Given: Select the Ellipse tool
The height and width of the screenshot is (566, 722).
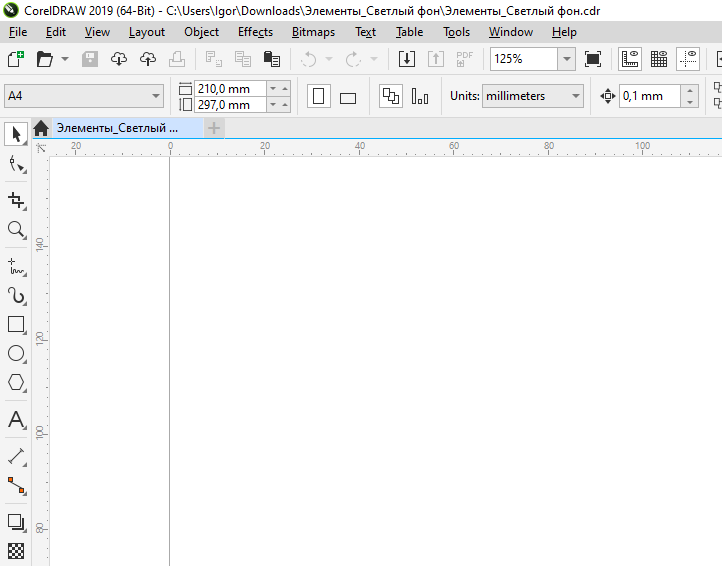Looking at the screenshot, I should click(x=16, y=354).
